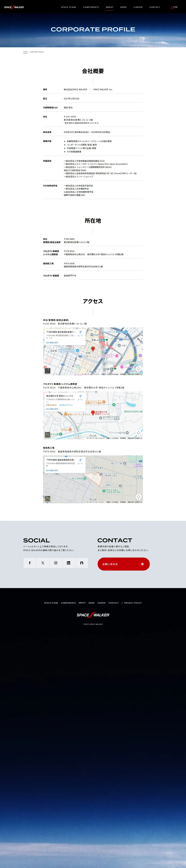Open the 165 件のクチコミ reviews link

(66, 405)
